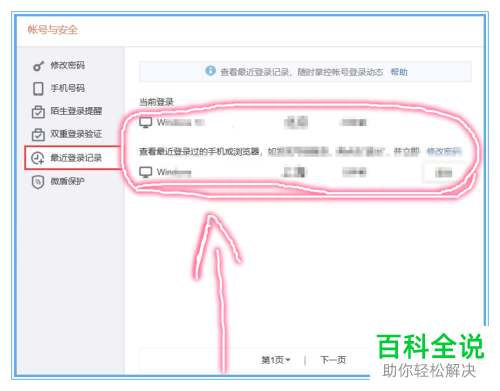Click the phone icon beside 手机号码

tap(38, 89)
